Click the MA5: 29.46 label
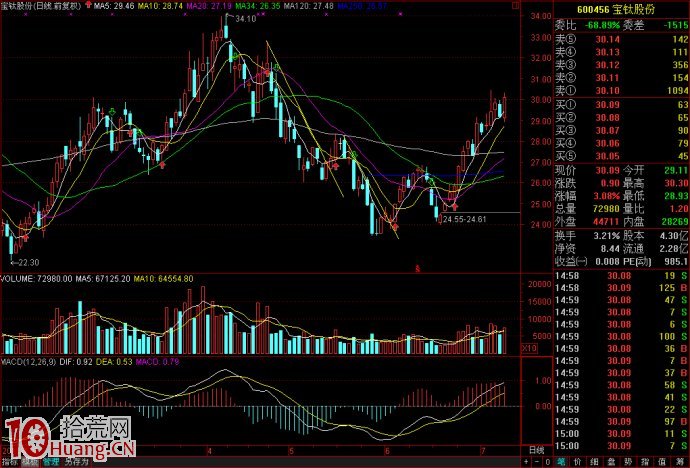690x468 pixels. tap(114, 6)
